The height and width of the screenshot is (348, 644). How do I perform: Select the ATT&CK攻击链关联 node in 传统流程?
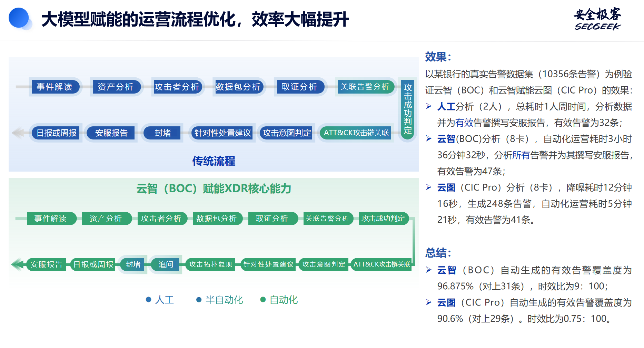(356, 133)
